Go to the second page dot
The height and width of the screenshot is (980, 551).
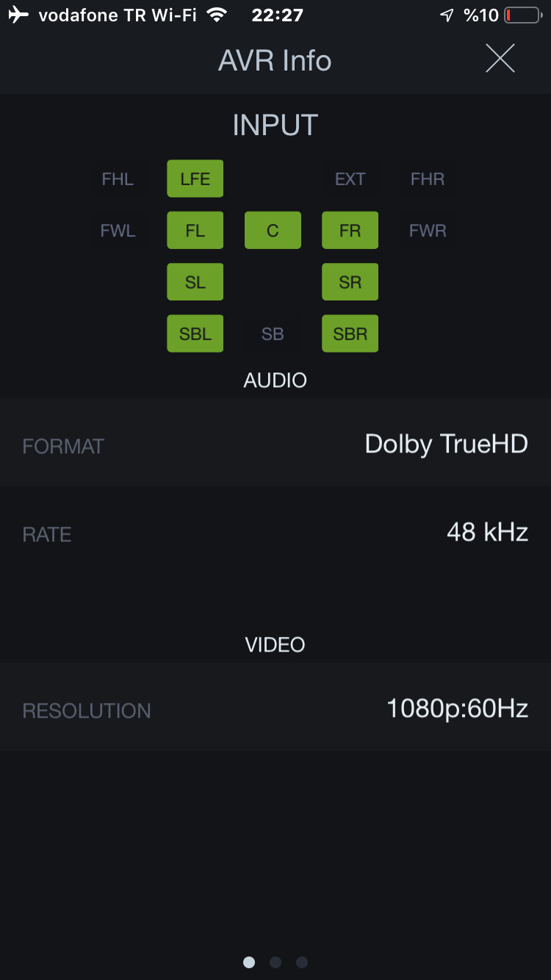pyautogui.click(x=275, y=962)
